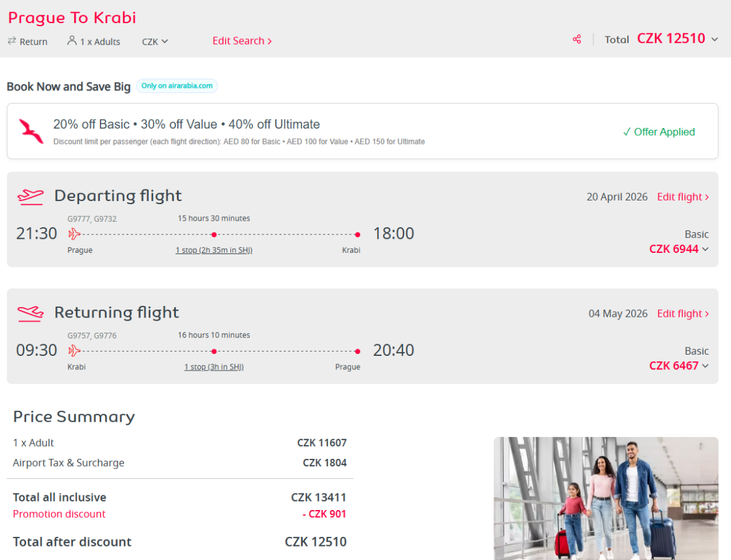
Task: View the 2h 35m SHJ stop details
Action: tap(214, 250)
